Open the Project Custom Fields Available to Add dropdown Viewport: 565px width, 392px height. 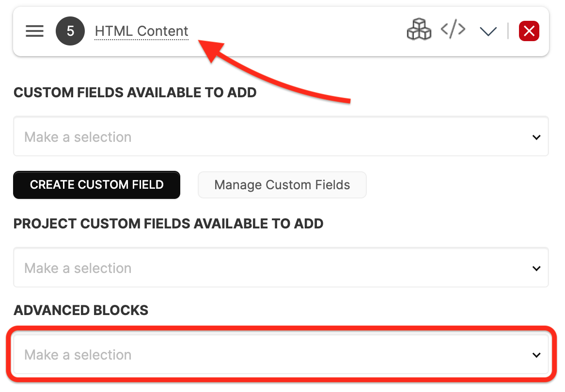click(x=281, y=267)
